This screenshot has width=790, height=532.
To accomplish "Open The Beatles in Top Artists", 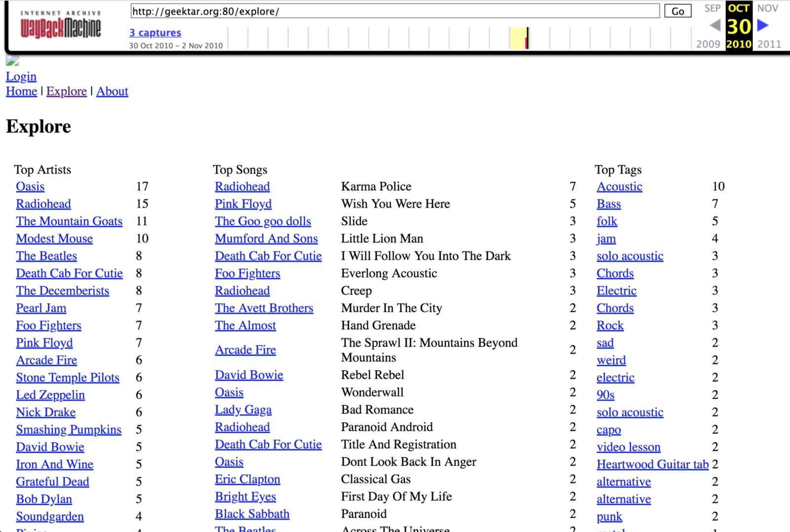I will 46,256.
